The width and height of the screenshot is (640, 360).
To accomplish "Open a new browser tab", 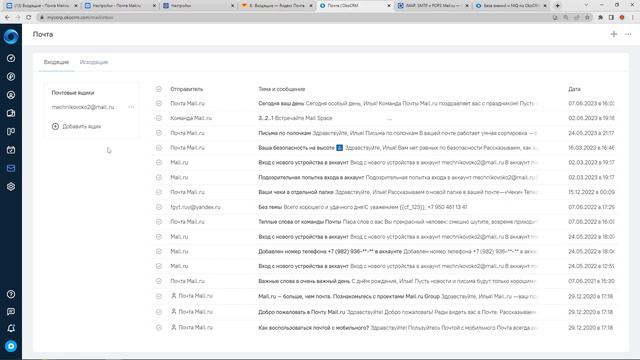I will (558, 6).
